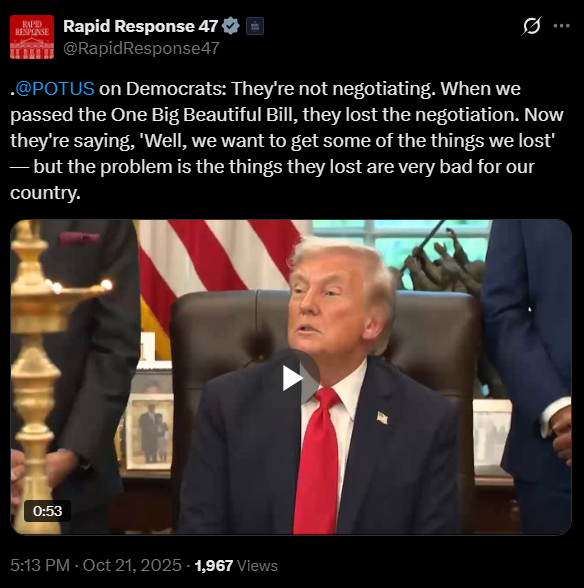
Task: Click the Oct 21, 2025 date
Action: pos(132,565)
